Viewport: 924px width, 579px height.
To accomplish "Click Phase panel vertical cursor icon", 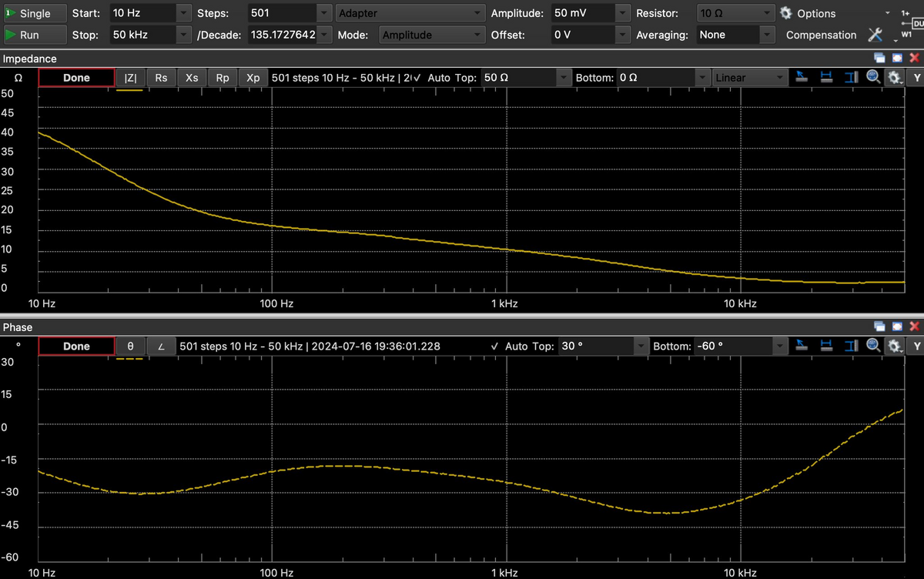I will [x=850, y=346].
